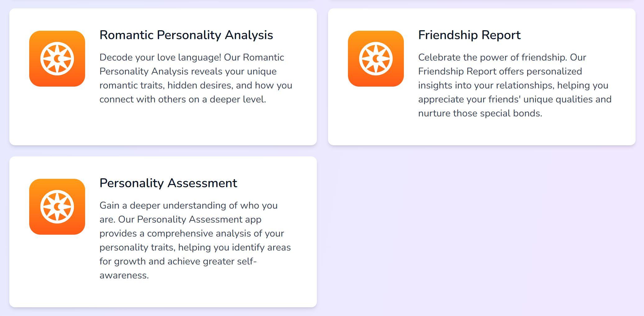Click 'appreciate your friends' unique qualities' text line
Viewport: 644px width, 316px height.
point(515,99)
